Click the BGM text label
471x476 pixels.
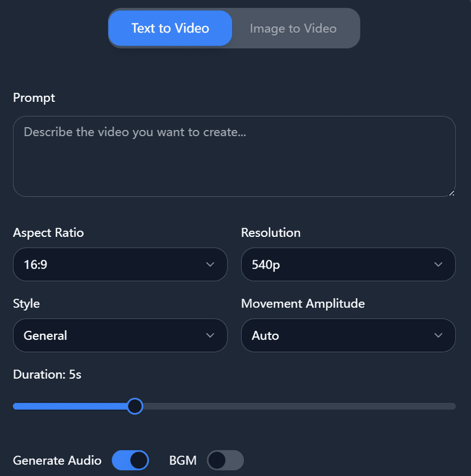click(x=183, y=460)
